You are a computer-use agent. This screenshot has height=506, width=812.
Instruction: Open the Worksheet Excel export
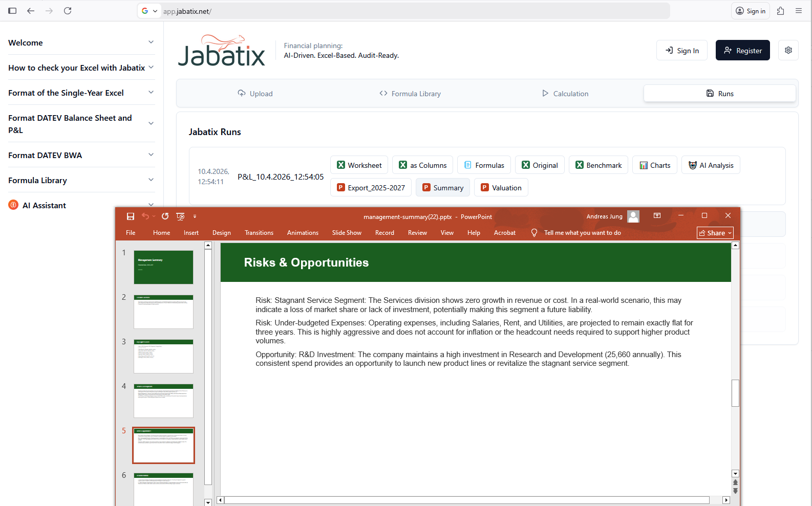pos(359,165)
